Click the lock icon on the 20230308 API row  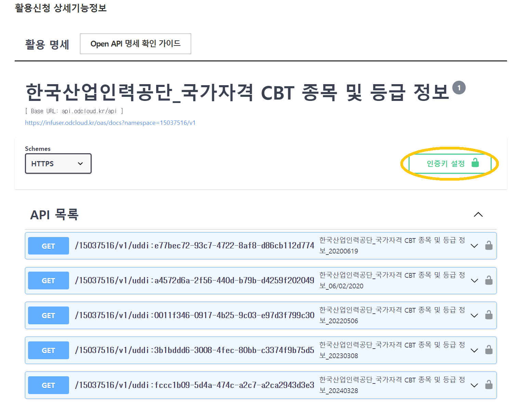click(489, 350)
